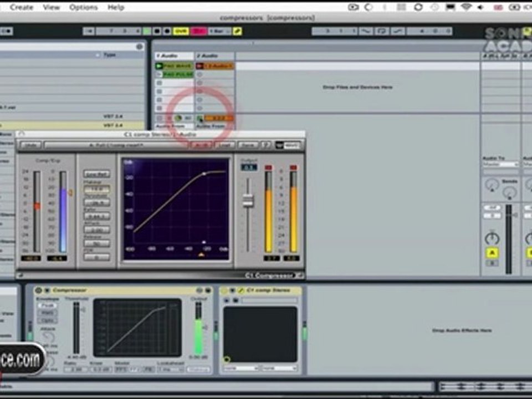The image size is (532, 399).
Task: Toggle the pink Back to Arrangement button
Action: tap(199, 31)
